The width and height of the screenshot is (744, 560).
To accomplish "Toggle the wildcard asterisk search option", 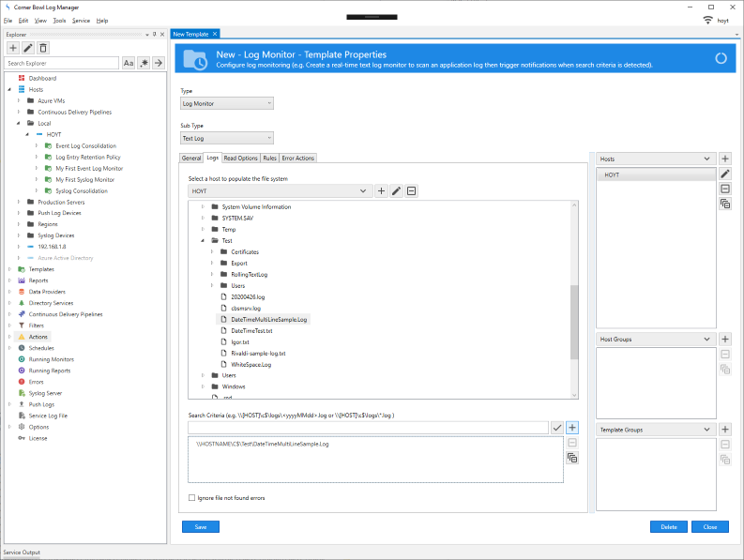I will coord(144,63).
